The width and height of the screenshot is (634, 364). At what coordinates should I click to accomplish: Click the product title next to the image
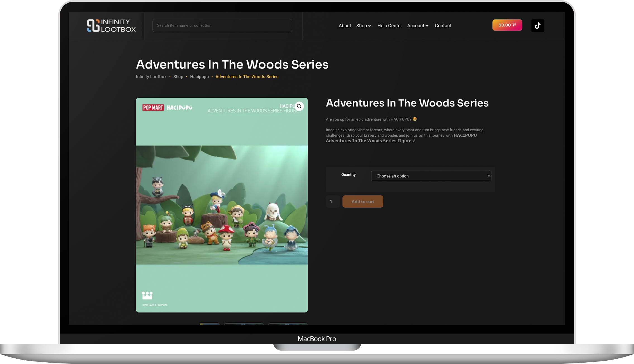pos(407,103)
